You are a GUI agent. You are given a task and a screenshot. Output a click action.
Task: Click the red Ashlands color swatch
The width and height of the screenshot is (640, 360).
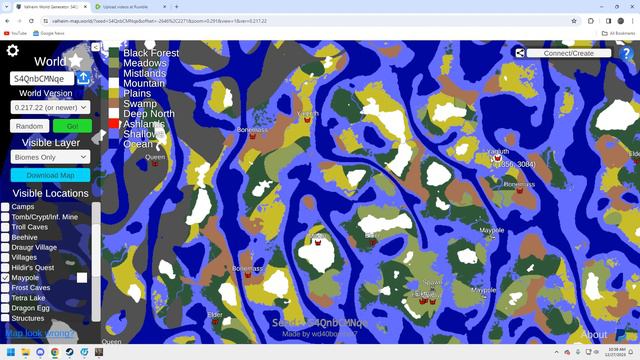(114, 123)
